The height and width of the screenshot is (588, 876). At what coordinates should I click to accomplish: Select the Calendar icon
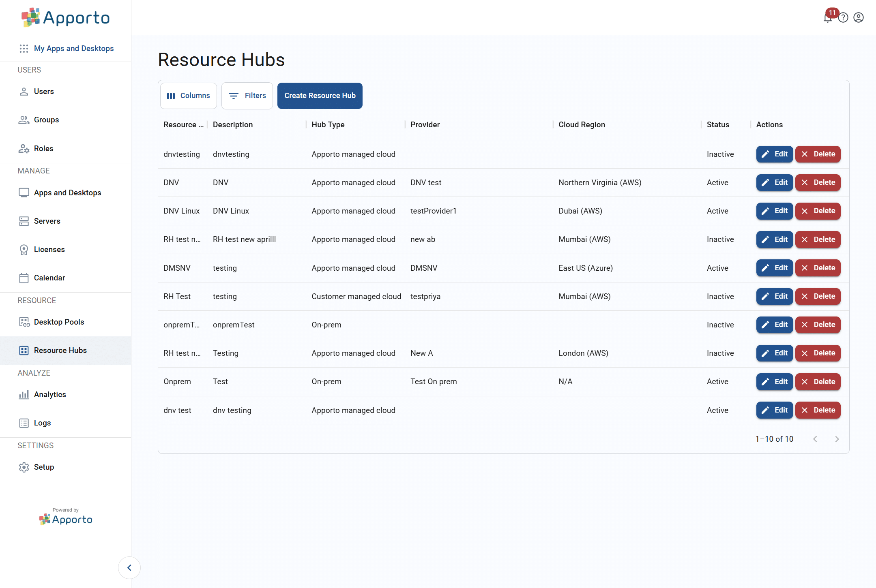24,278
